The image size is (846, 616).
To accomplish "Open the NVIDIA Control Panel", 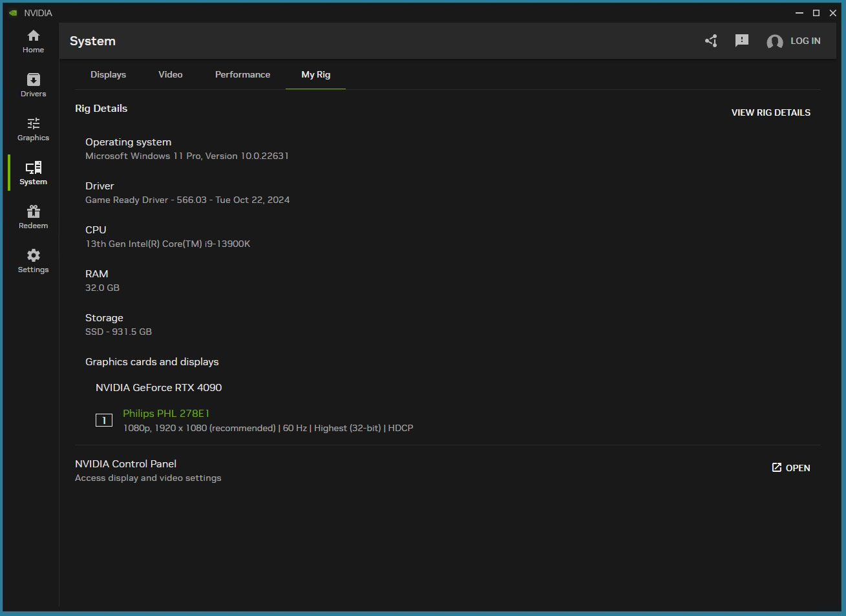I will tap(791, 468).
